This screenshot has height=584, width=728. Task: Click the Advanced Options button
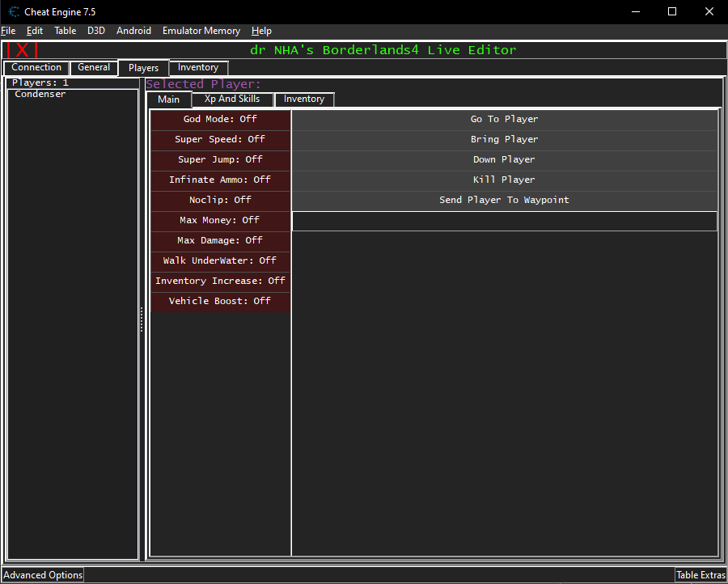tap(43, 575)
